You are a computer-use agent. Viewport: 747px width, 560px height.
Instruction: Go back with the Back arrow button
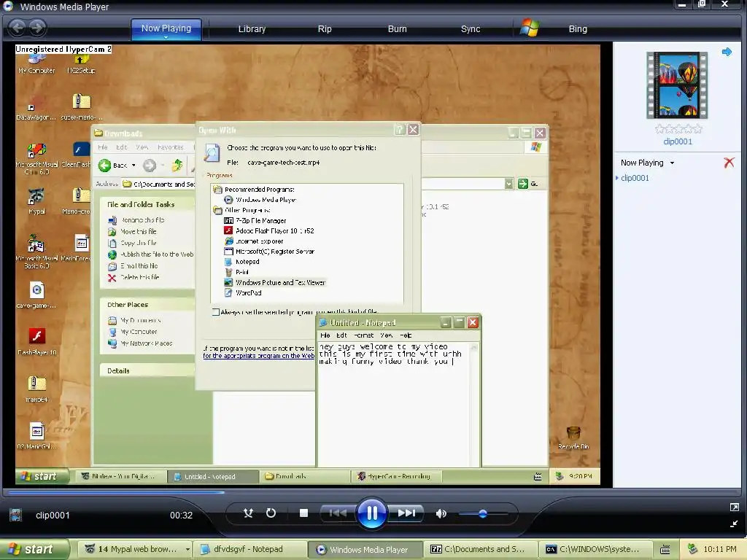click(18, 28)
